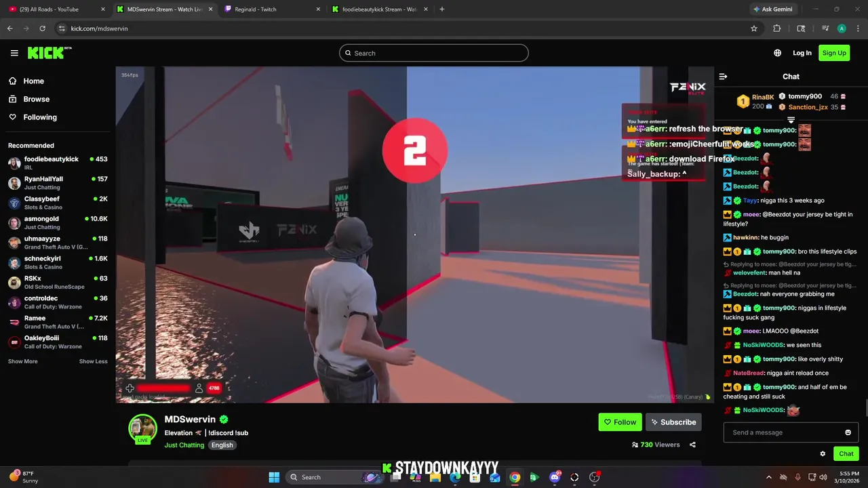
Task: Open the language globe selector
Action: click(777, 53)
